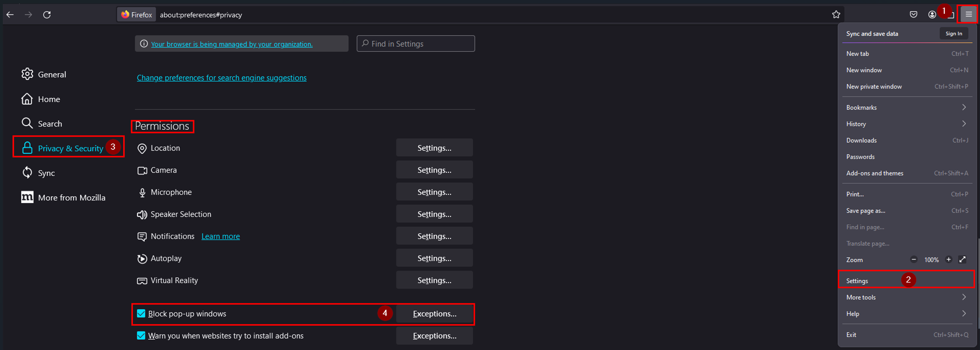The image size is (980, 350).
Task: Expand the Help submenu
Action: pos(907,314)
